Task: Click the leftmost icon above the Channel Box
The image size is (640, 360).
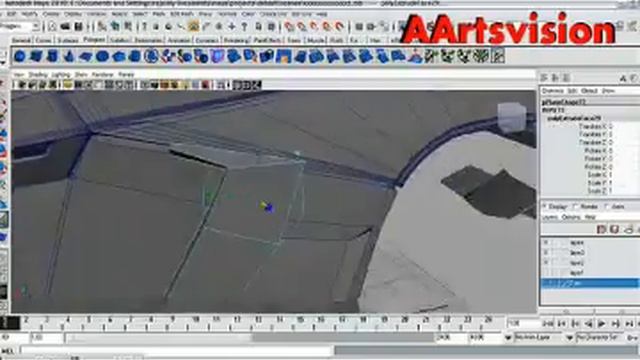Action: point(544,78)
